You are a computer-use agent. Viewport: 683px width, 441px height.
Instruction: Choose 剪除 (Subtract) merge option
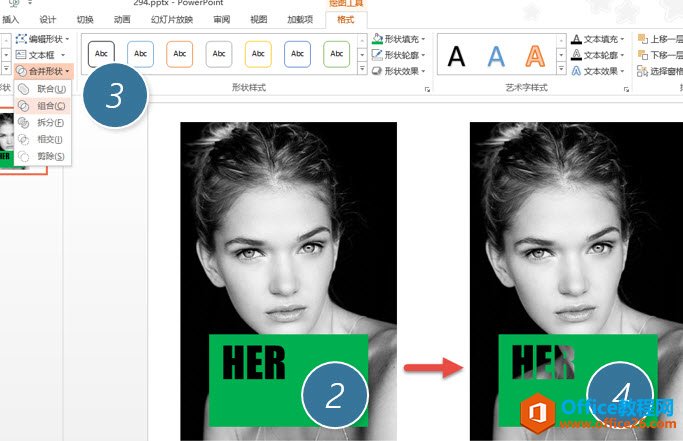click(x=44, y=156)
